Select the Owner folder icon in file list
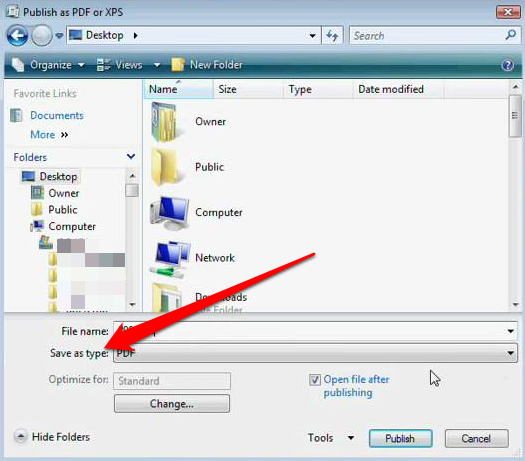The height and width of the screenshot is (461, 525). pyautogui.click(x=164, y=122)
